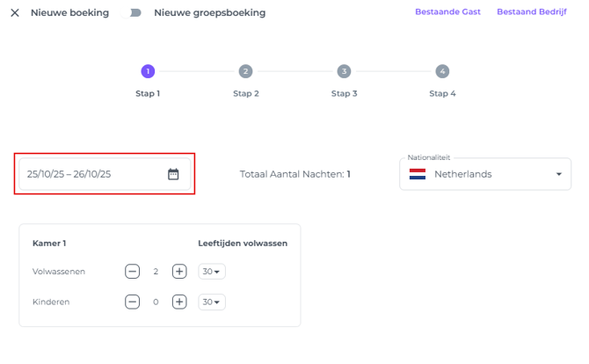Jump to Stap 3 in stepper
589x364 pixels.
click(344, 71)
